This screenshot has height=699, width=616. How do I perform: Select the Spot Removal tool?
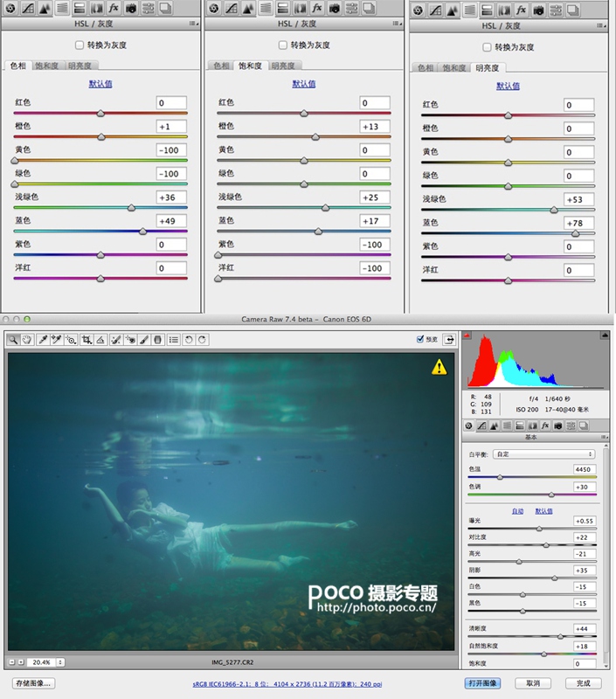116,340
